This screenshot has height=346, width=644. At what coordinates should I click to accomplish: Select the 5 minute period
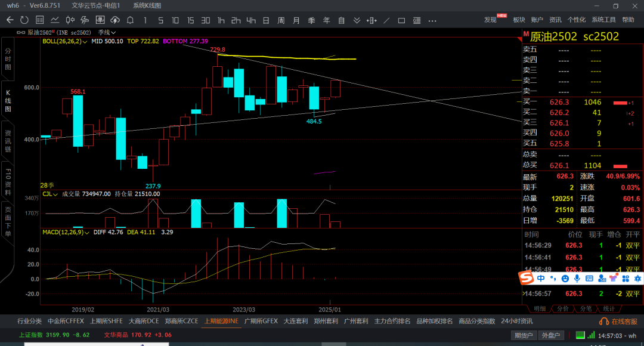160,20
